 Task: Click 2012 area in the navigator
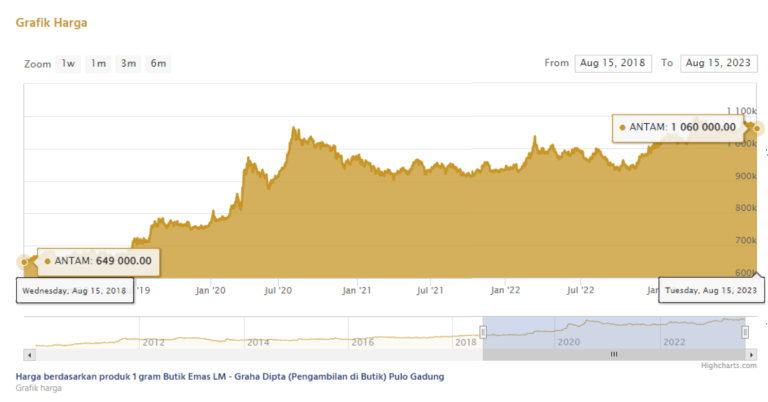[x=153, y=340]
